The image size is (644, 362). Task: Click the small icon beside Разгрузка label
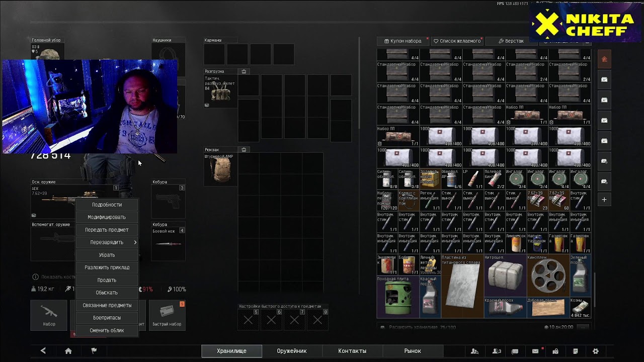244,71
